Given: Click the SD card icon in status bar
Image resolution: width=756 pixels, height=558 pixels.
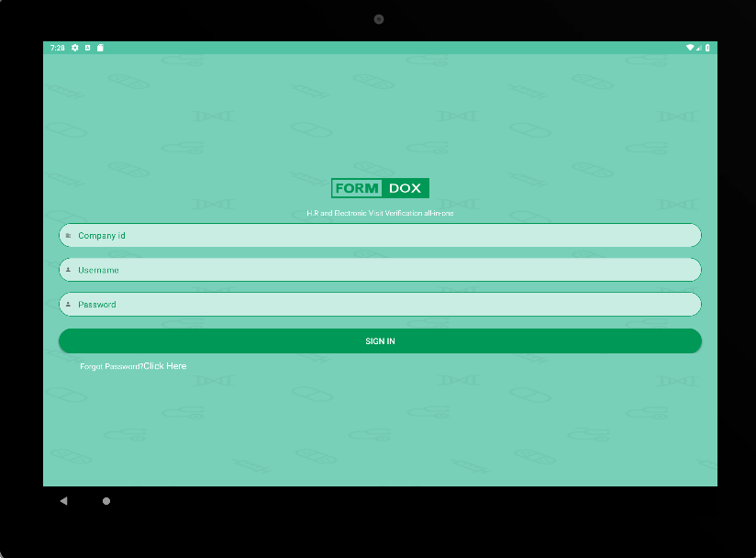Looking at the screenshot, I should [x=100, y=48].
